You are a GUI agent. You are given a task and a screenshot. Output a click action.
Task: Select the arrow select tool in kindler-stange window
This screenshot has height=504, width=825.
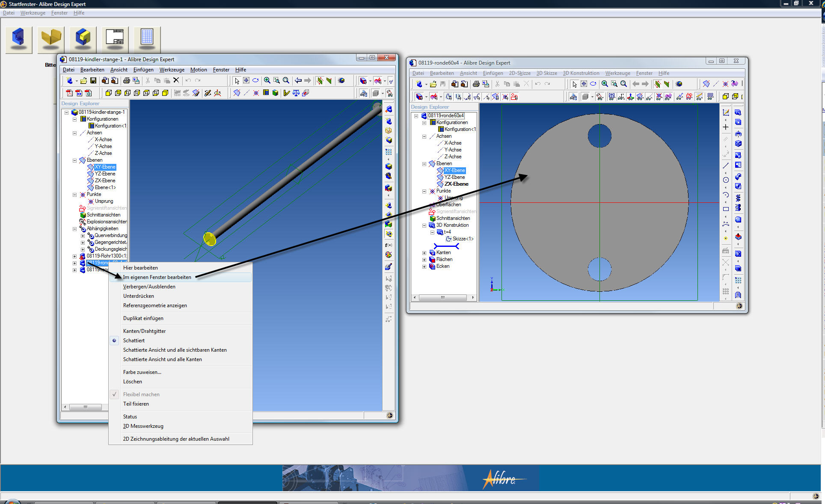237,80
